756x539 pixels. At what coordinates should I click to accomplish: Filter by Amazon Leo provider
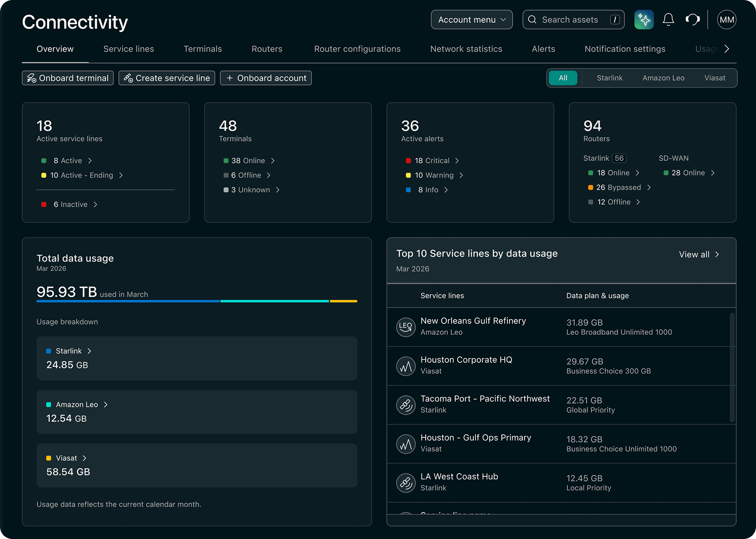pyautogui.click(x=663, y=78)
